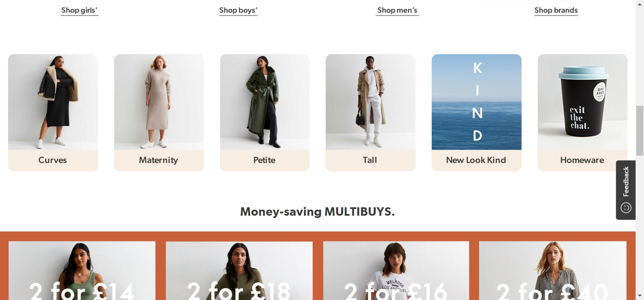The width and height of the screenshot is (644, 300).
Task: Click the Money-saving MULTIBUYS heading
Action: click(x=317, y=212)
